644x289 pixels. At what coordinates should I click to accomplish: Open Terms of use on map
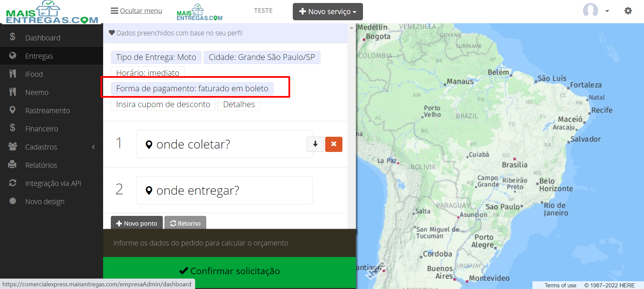coord(560,285)
